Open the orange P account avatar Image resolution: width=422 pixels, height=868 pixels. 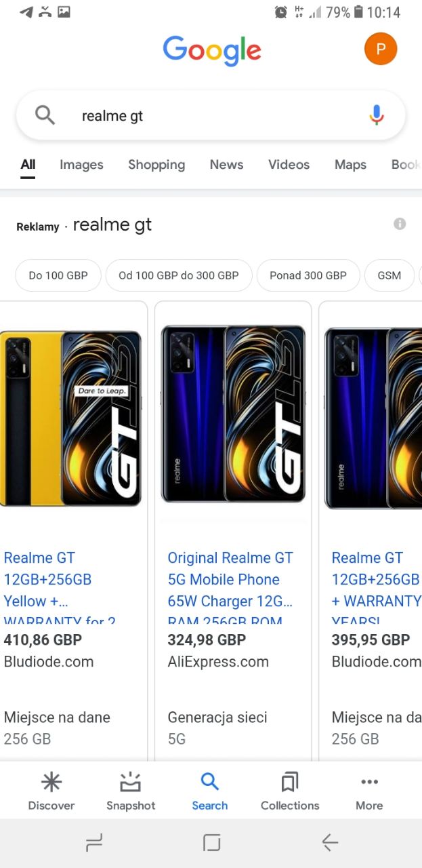(381, 49)
